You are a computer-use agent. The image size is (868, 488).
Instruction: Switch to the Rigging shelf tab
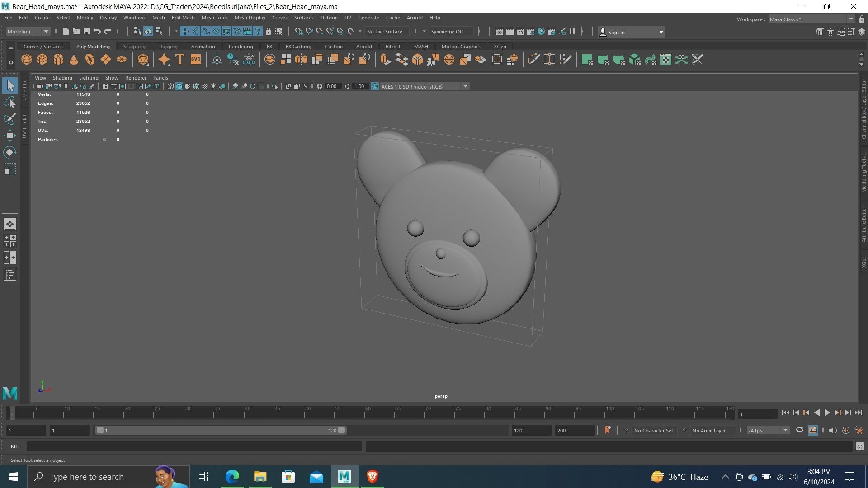[x=168, y=47]
